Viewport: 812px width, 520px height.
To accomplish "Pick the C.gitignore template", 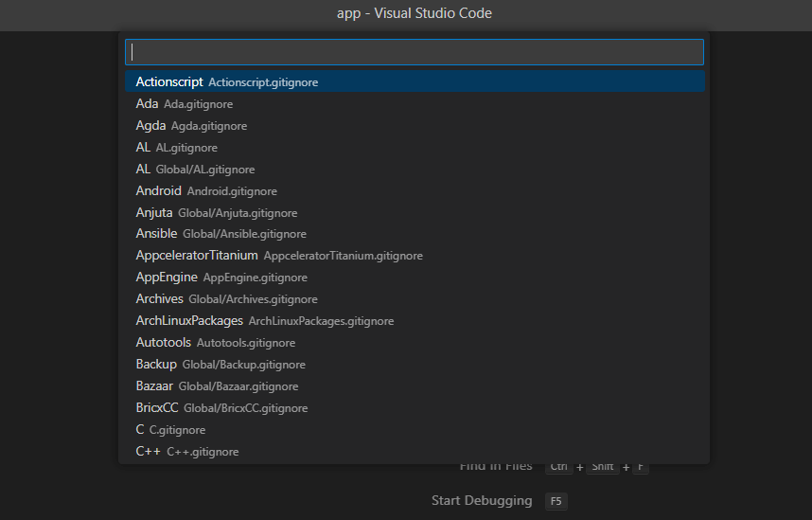I will click(170, 430).
